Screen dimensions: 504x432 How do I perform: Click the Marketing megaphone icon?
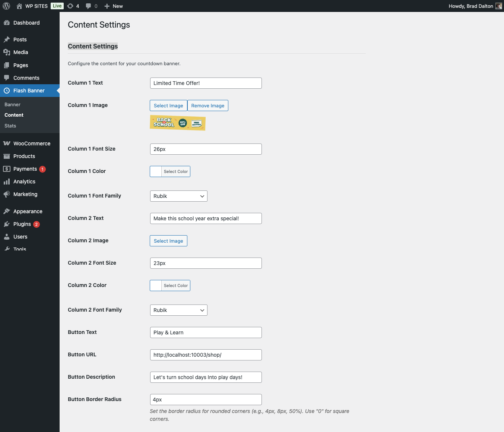[x=7, y=194]
